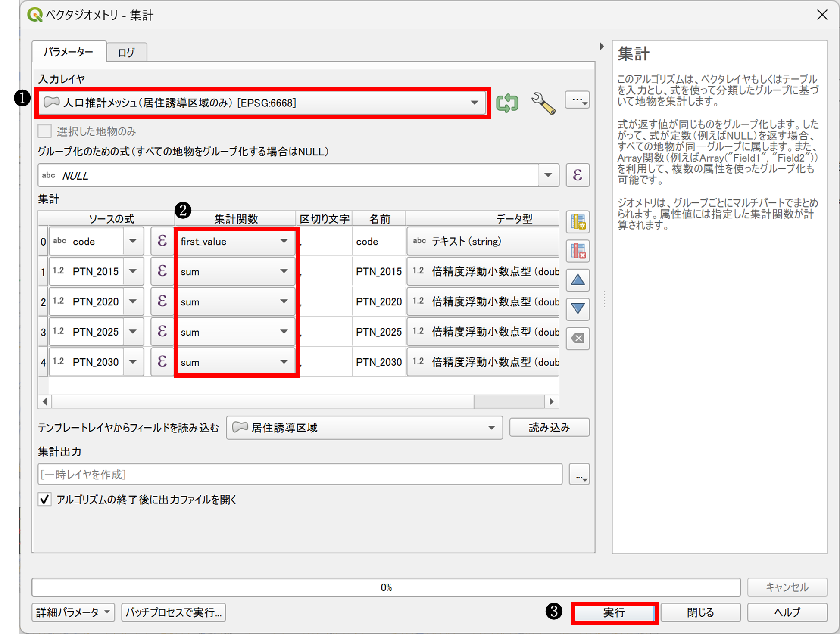Select the パラメーター tab
840x634 pixels.
(69, 52)
